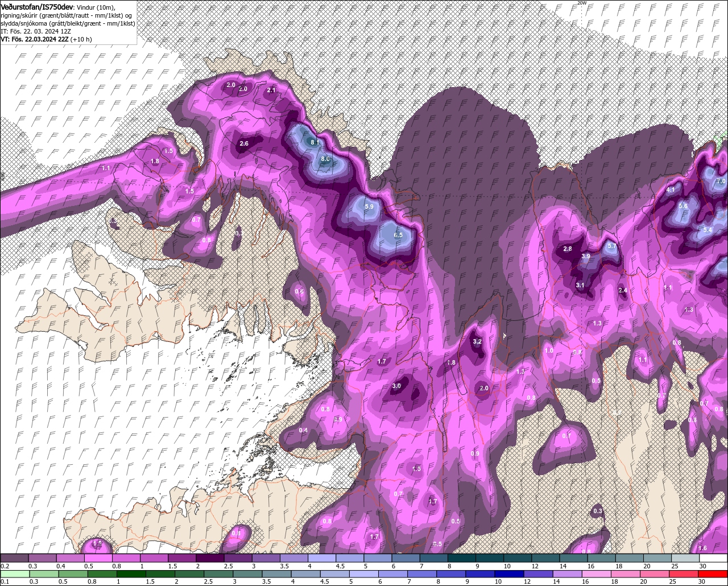The image size is (728, 586).
Task: Click the 2.6 precipitation value on the map
Action: 244,143
